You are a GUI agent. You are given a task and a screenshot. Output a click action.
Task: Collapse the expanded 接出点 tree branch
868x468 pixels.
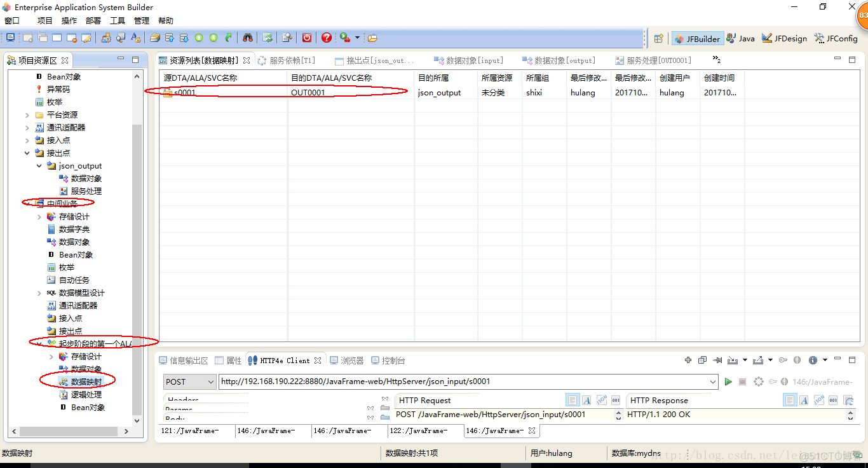27,153
